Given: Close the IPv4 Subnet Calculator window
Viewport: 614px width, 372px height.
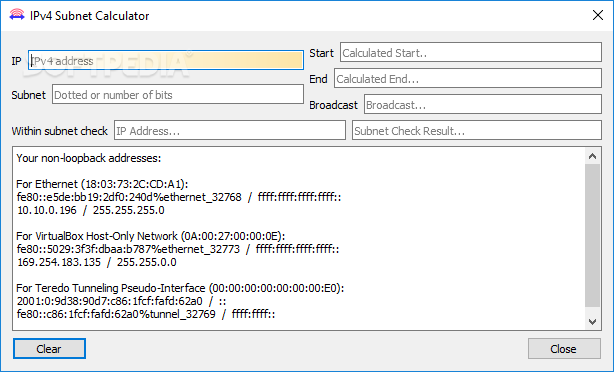Looking at the screenshot, I should [598, 15].
